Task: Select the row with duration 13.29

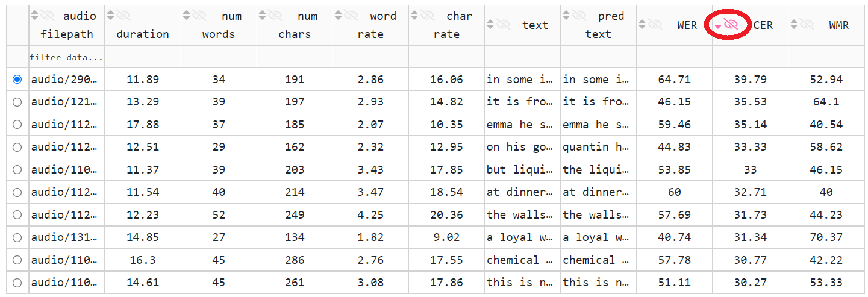Action: click(17, 102)
